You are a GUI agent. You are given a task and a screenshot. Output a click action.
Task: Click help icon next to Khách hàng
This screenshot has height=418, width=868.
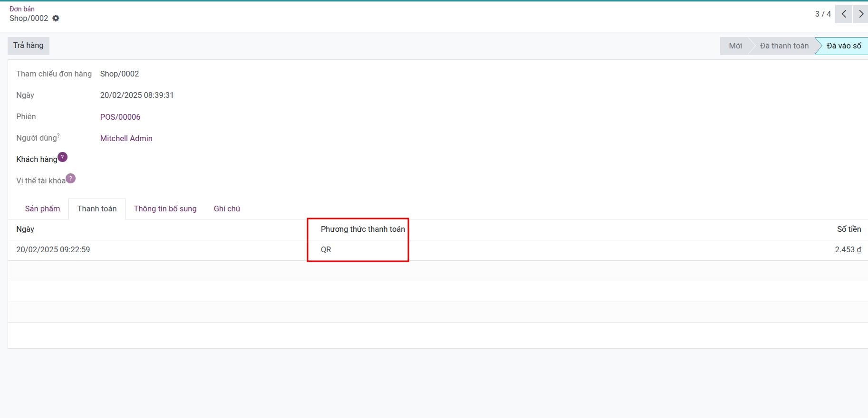point(62,157)
